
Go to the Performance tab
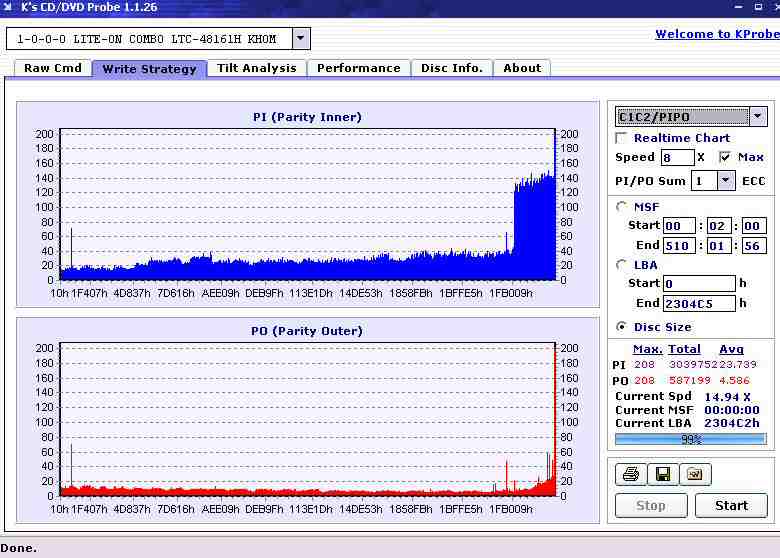tap(359, 68)
